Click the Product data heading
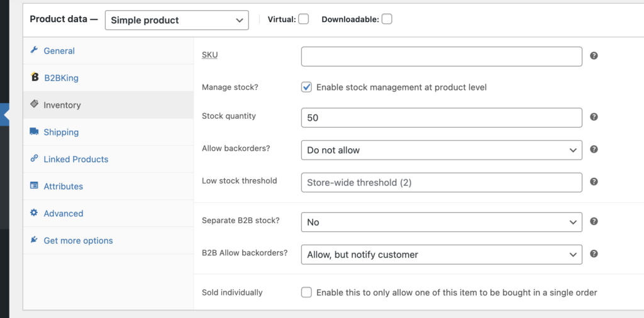The height and width of the screenshot is (318, 644). (x=64, y=19)
